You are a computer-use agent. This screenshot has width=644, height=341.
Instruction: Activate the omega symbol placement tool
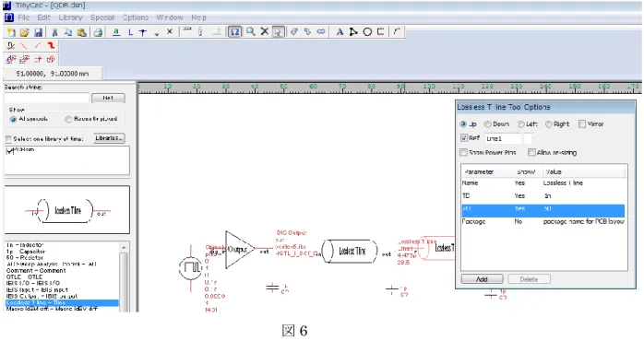tap(234, 32)
